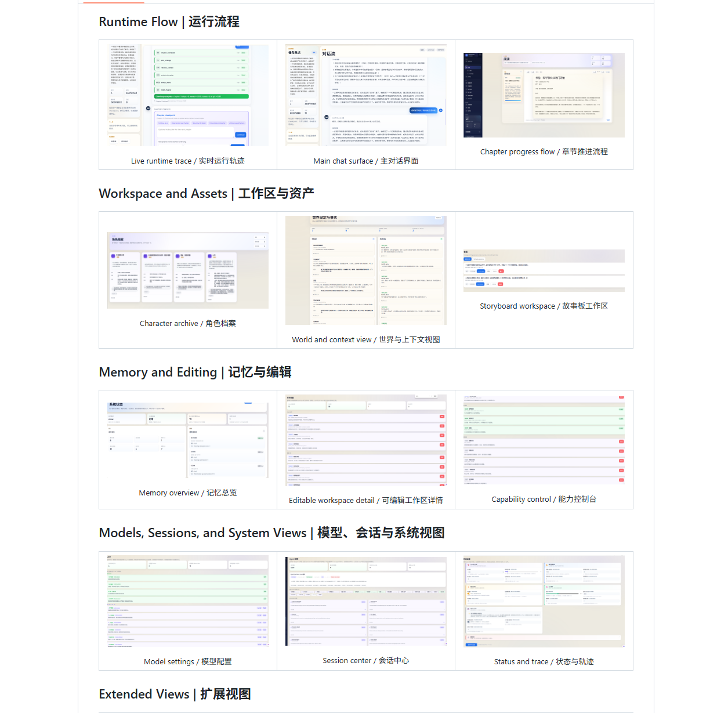The width and height of the screenshot is (728, 713).
Task: Open the Editable workspace detail image
Action: click(365, 440)
